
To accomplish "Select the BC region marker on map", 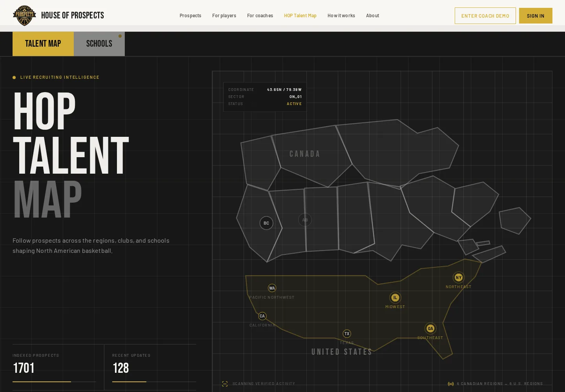I will click(266, 223).
